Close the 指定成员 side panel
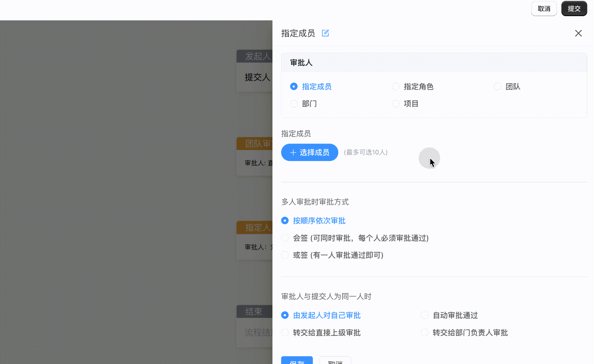Image resolution: width=594 pixels, height=364 pixels. tap(578, 33)
